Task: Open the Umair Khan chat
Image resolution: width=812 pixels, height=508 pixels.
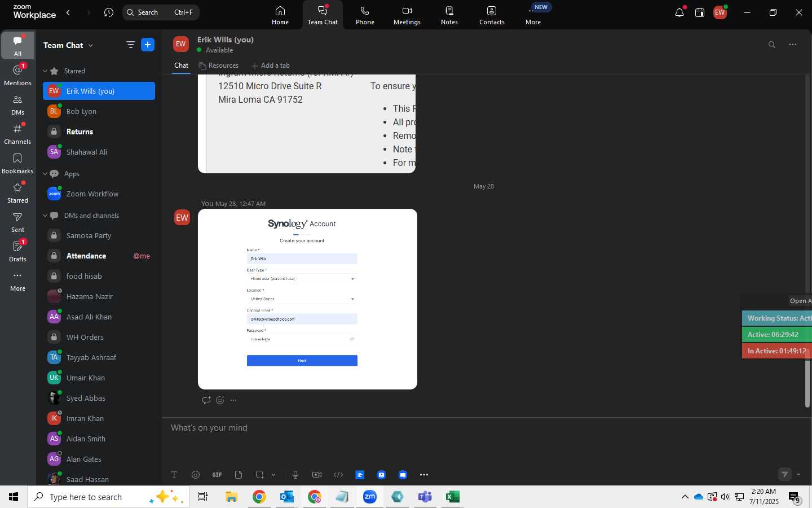Action: tap(99, 378)
